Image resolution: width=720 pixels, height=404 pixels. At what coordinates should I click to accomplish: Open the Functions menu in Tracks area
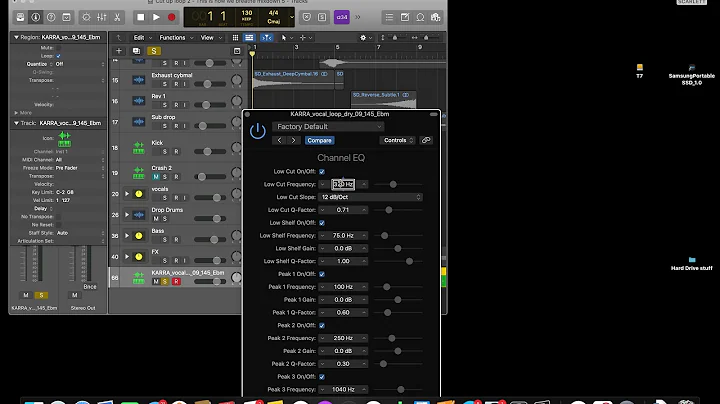[x=176, y=38]
